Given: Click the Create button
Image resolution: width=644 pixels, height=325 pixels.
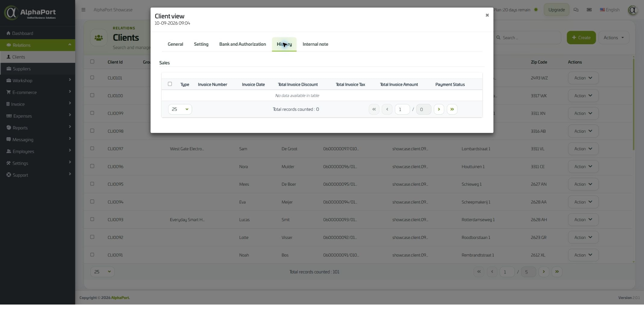Looking at the screenshot, I should (581, 38).
